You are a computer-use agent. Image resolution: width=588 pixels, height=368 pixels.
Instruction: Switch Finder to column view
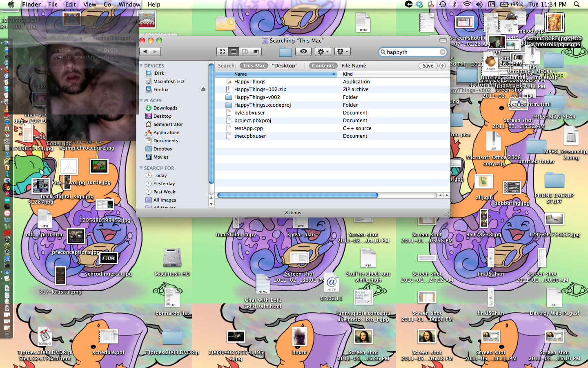[x=245, y=52]
